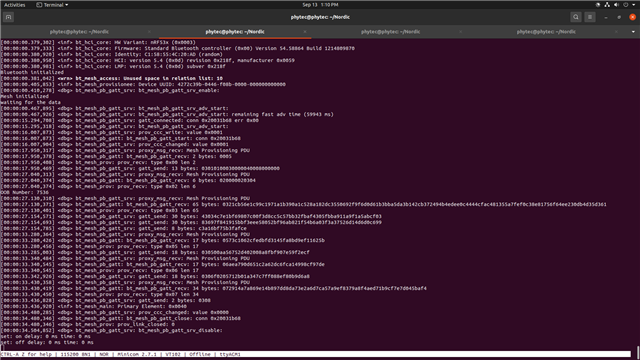Click the 'Unused space in relation list' warning
Viewport: 640px width, 360px height.
pyautogui.click(x=111, y=78)
